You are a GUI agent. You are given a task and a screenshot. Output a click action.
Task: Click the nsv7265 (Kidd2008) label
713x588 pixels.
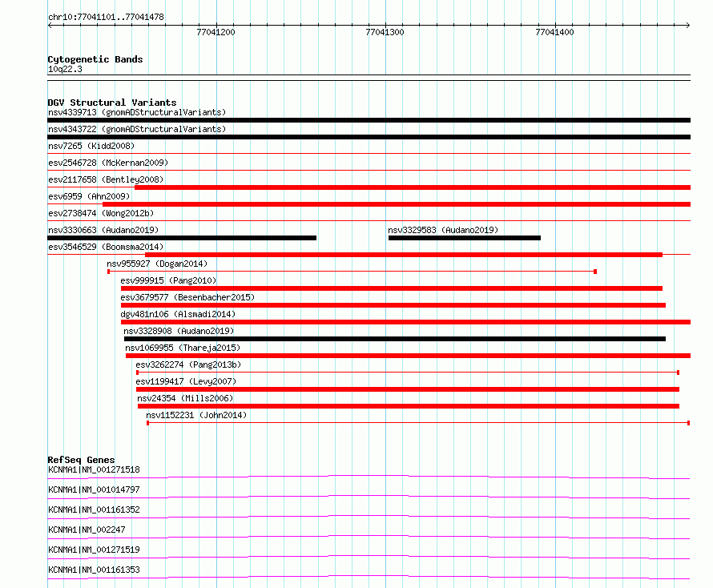point(91,146)
